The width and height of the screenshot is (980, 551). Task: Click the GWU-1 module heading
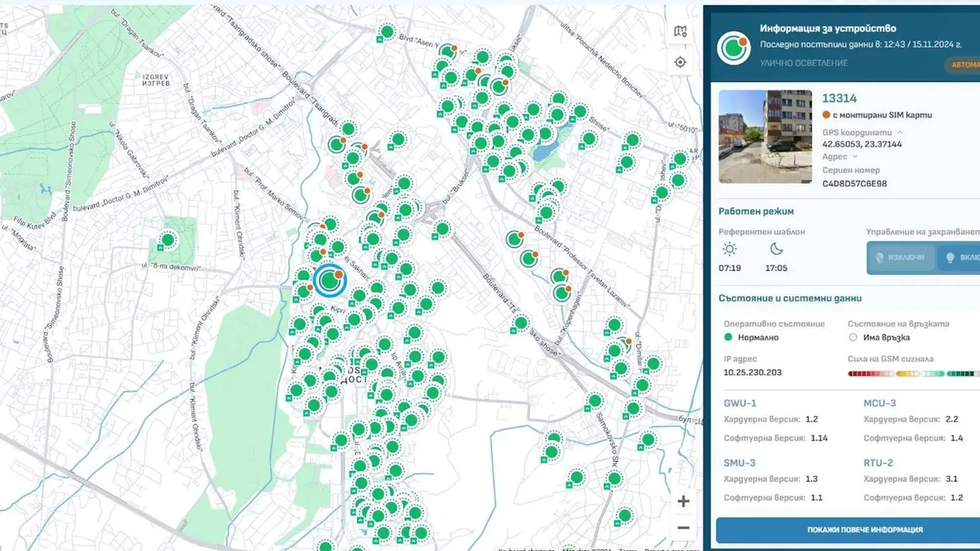tap(740, 403)
